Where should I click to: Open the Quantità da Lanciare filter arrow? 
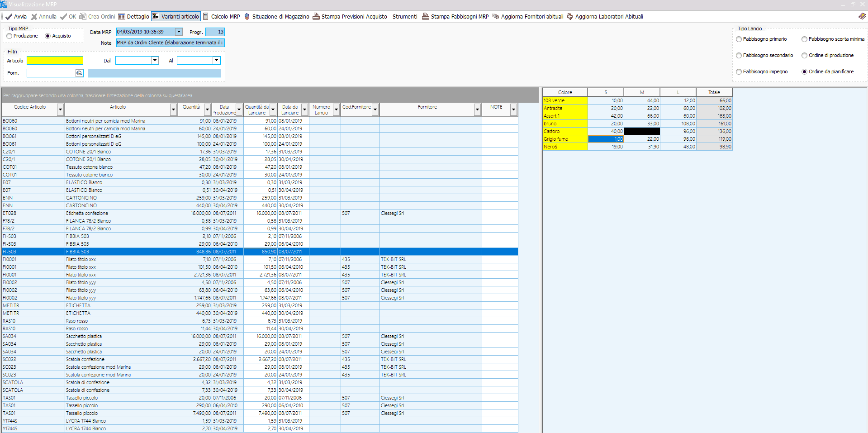(x=273, y=109)
